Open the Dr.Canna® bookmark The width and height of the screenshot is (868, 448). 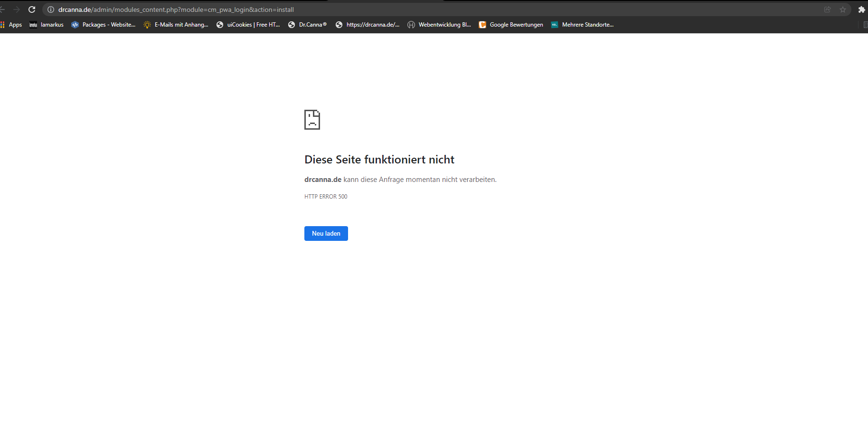308,25
